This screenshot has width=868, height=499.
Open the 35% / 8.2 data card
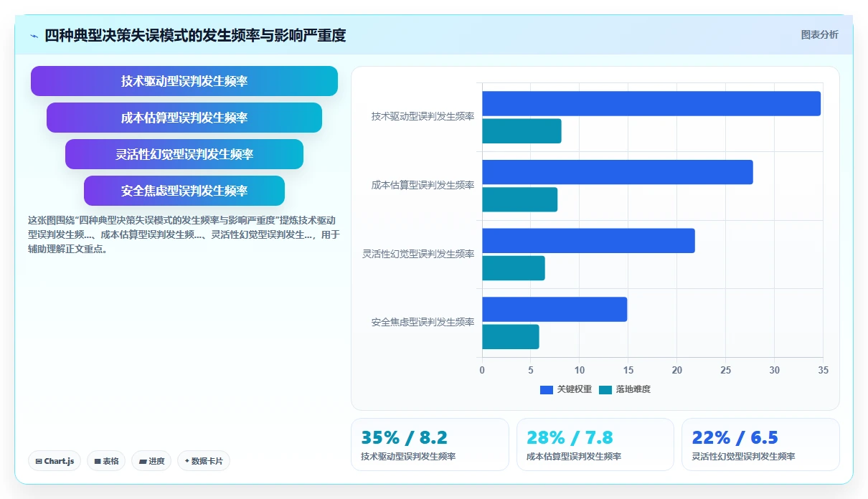click(430, 445)
